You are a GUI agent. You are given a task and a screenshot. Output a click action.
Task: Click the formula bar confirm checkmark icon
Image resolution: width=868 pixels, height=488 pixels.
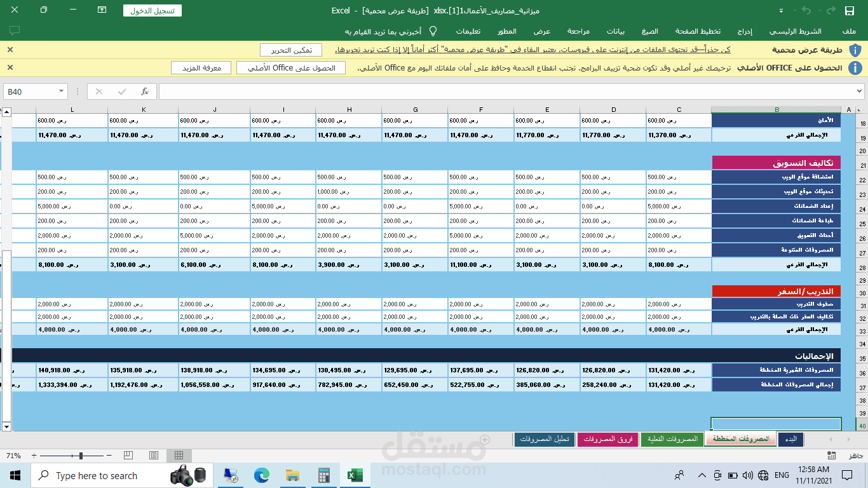(121, 91)
